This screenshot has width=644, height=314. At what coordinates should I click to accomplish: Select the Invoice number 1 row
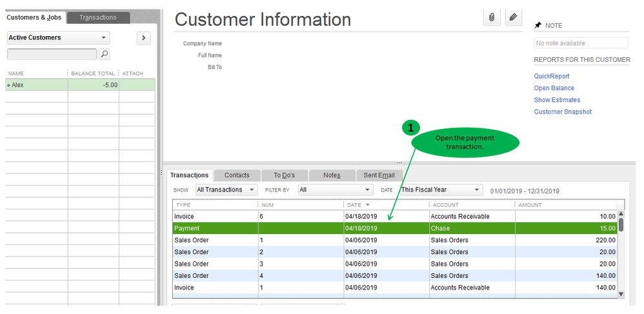[395, 288]
